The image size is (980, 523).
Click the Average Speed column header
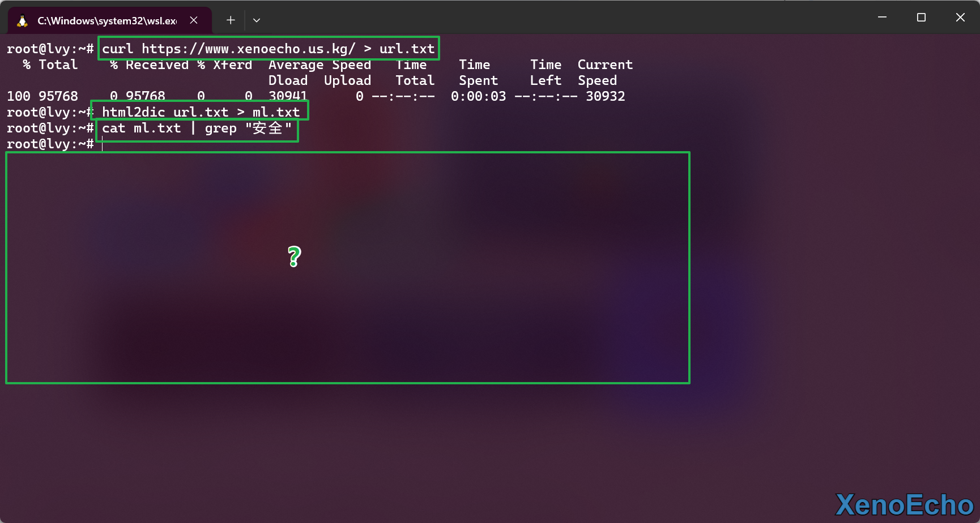pyautogui.click(x=319, y=65)
